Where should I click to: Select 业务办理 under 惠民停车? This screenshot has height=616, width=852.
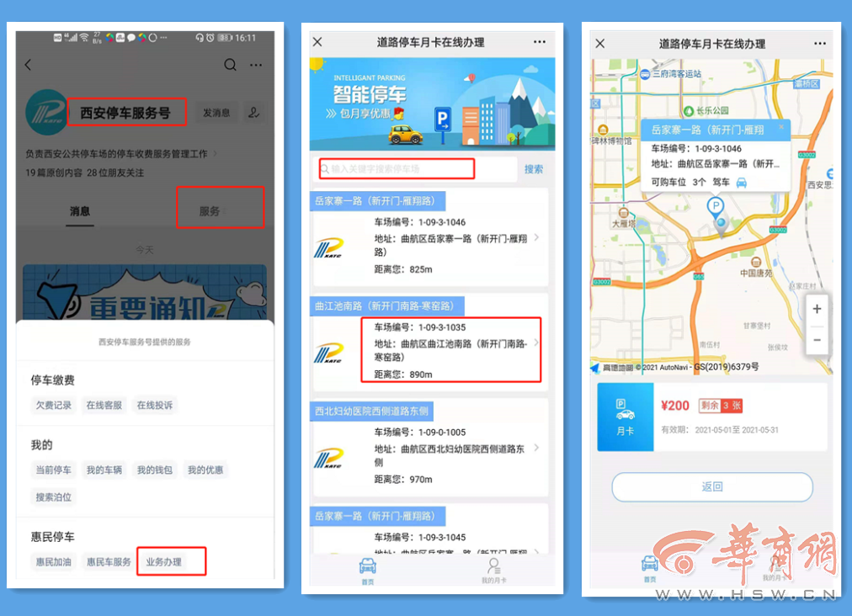tap(163, 561)
